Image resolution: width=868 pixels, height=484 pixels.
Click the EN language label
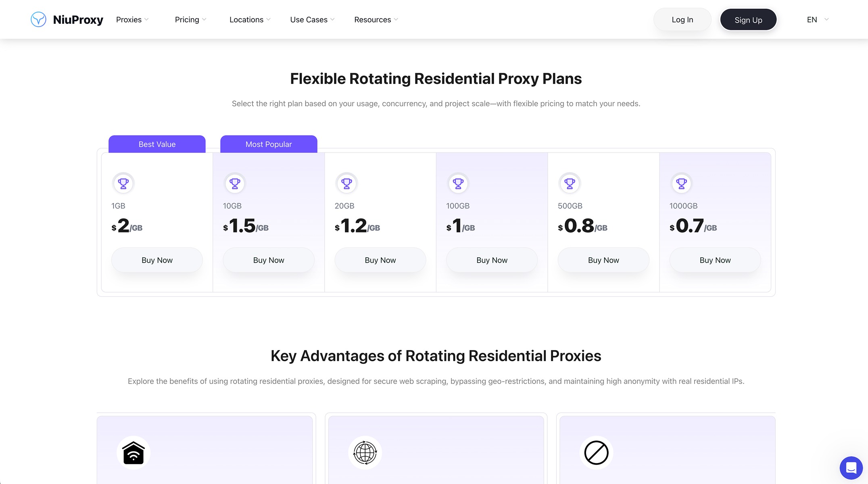point(812,20)
